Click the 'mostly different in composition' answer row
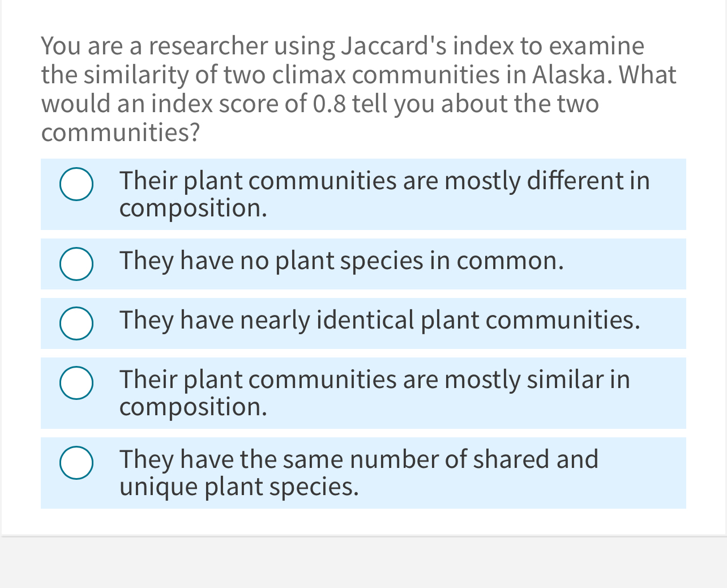727x588 pixels. [362, 194]
